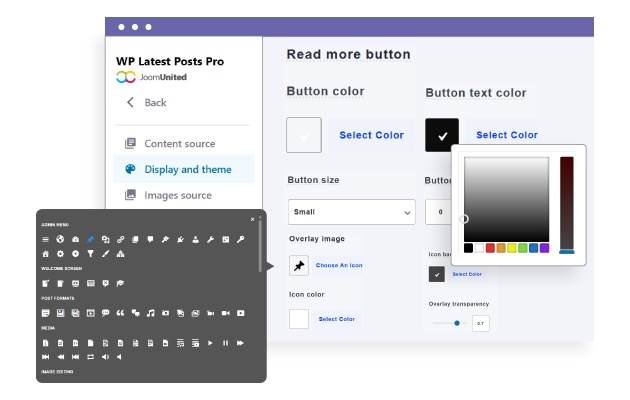Select the comment bubble icon in Admin Menu
Viewport: 630px width, 400px height.
150,239
